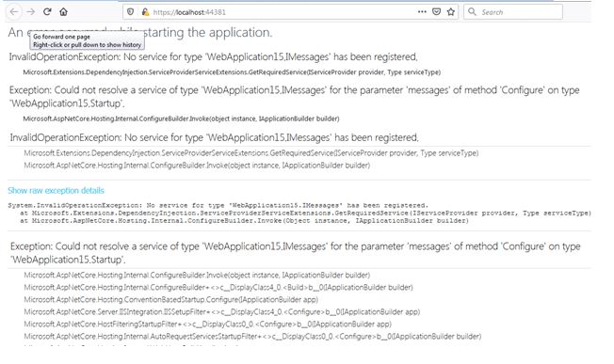Click the Forward arrow navigation button

point(30,11)
